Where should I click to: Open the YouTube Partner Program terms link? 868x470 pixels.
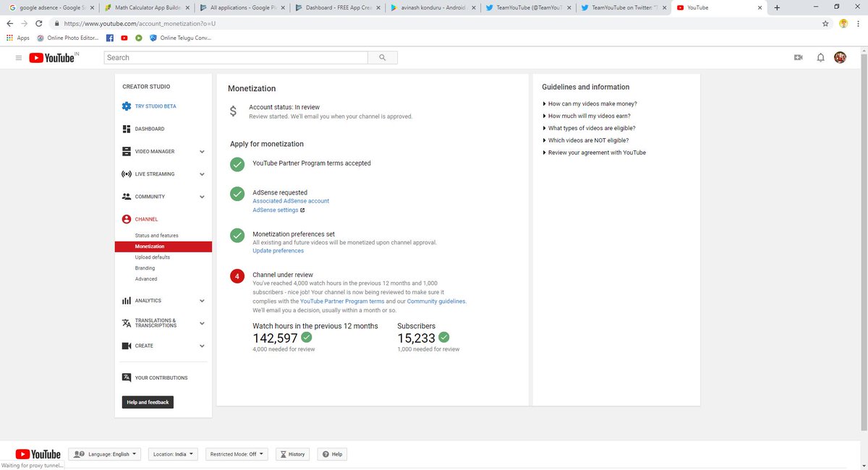[342, 301]
